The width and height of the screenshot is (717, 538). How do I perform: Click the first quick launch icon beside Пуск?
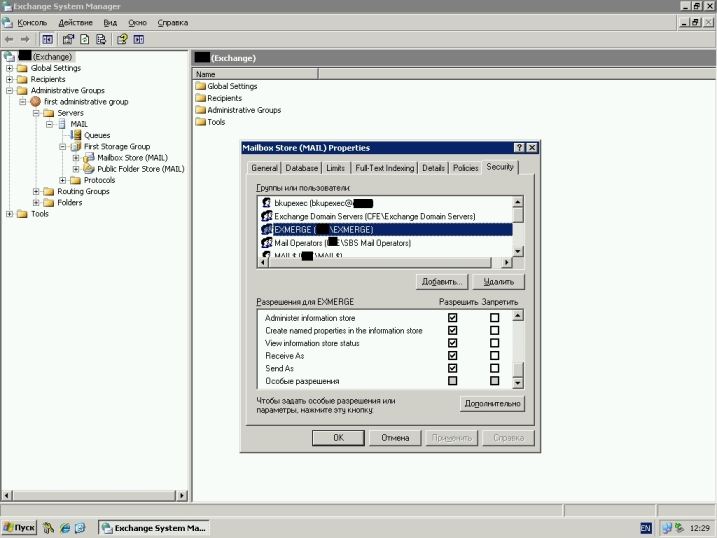(48, 528)
